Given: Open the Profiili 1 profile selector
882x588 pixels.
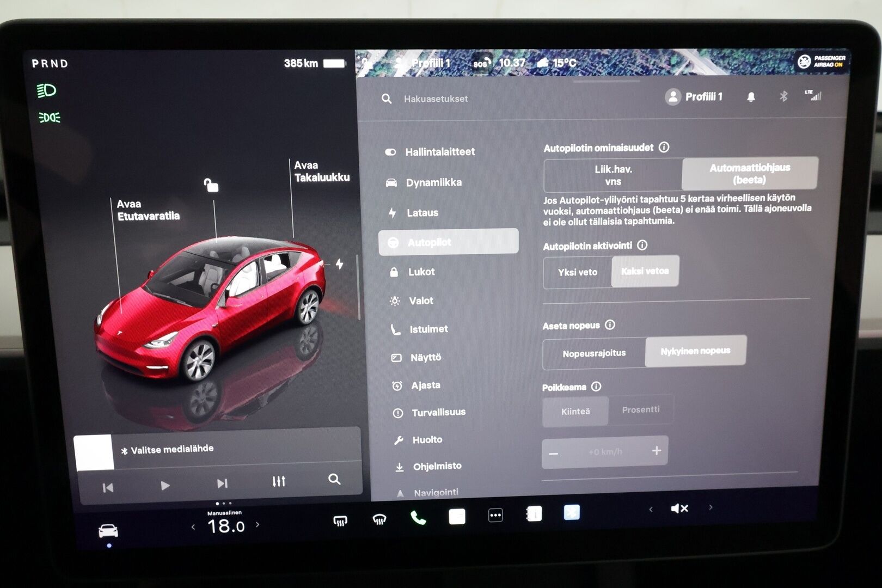Looking at the screenshot, I should pos(694,97).
